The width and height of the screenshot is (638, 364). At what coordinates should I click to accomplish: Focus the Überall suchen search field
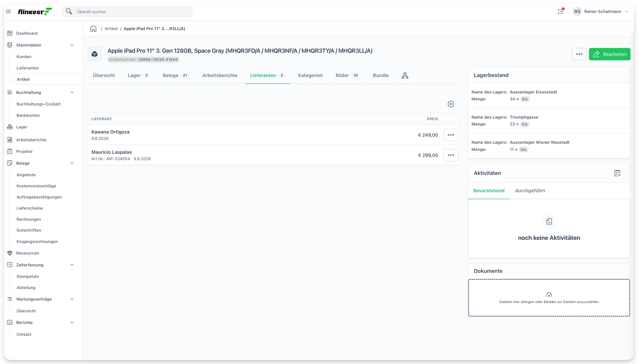click(127, 12)
